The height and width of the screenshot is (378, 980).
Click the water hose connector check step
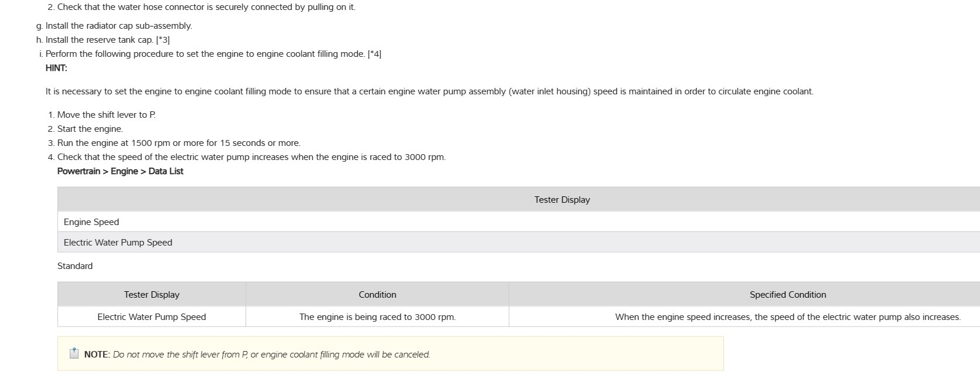coord(206,7)
